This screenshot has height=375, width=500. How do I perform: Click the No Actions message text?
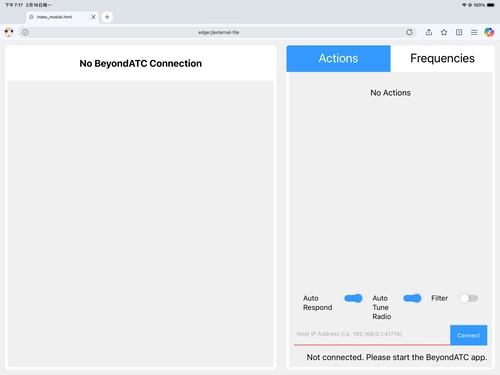pyautogui.click(x=390, y=93)
